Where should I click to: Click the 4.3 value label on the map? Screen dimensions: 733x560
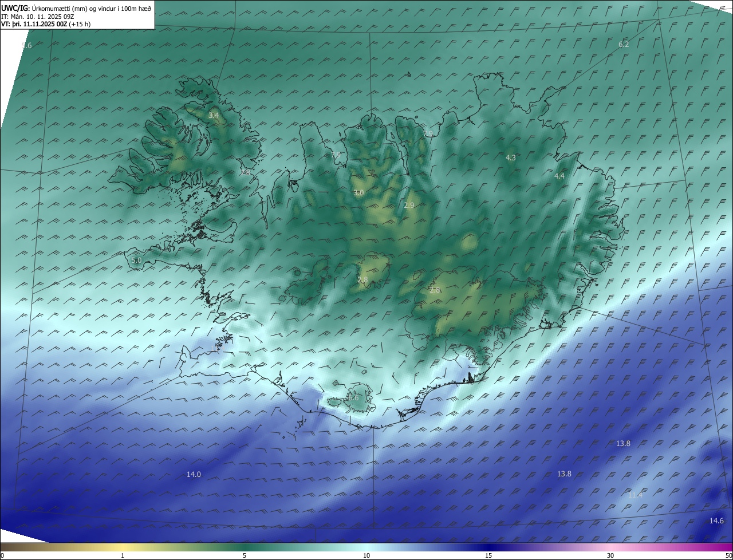(510, 157)
